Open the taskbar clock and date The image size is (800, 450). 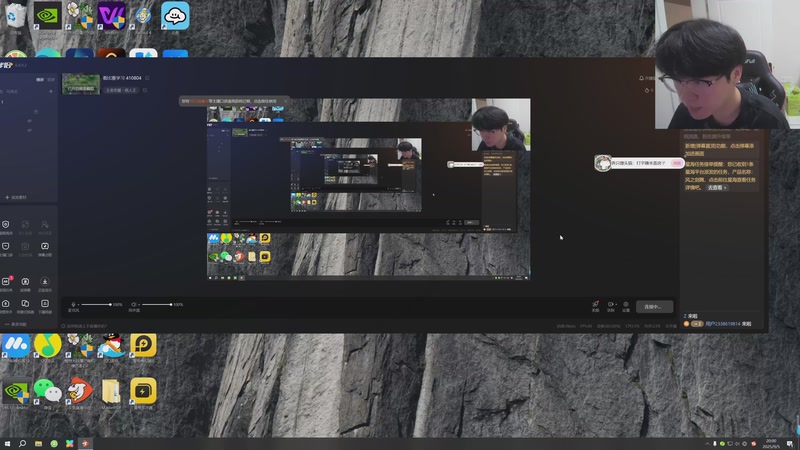(x=771, y=444)
